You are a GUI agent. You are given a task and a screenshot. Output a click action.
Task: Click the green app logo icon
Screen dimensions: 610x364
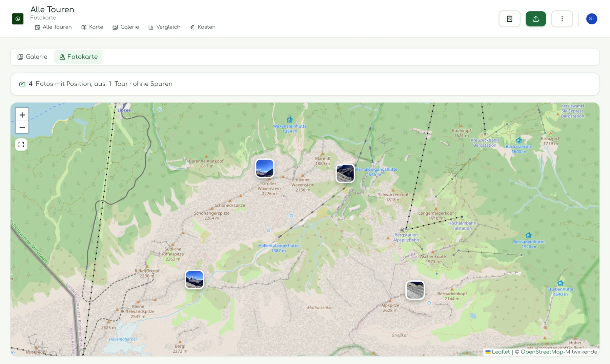point(18,19)
